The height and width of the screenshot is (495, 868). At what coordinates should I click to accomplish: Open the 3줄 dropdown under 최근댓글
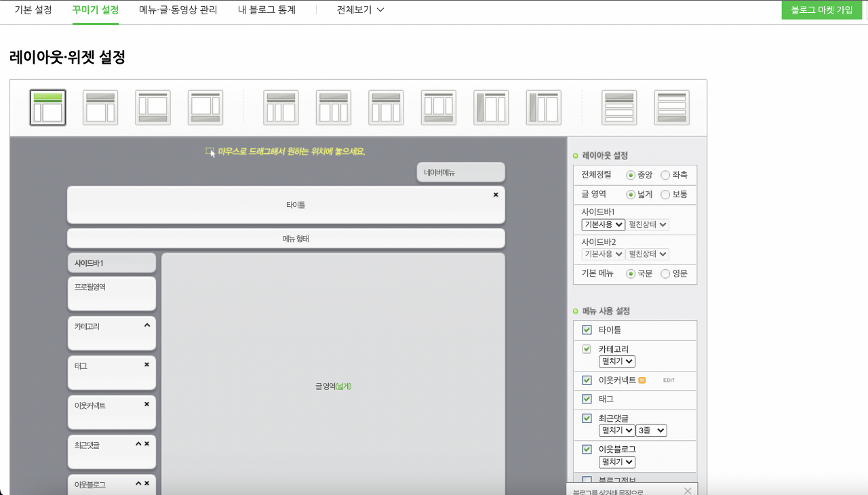click(651, 431)
